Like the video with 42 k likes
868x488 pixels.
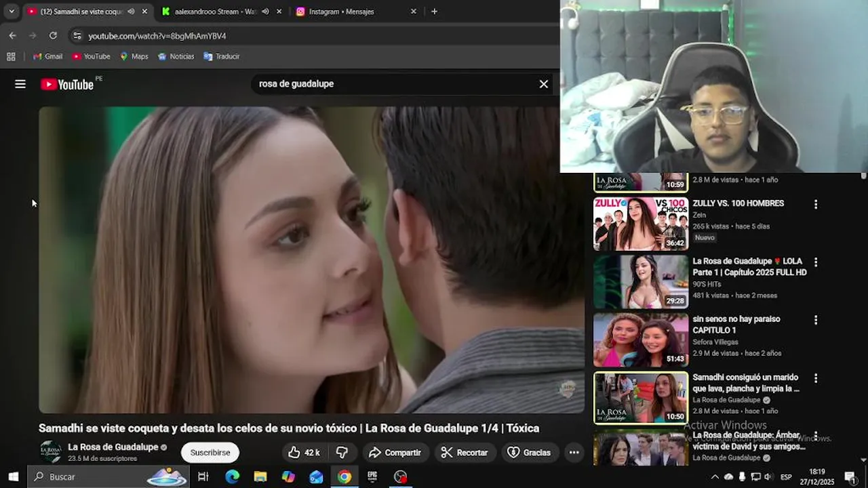(303, 452)
